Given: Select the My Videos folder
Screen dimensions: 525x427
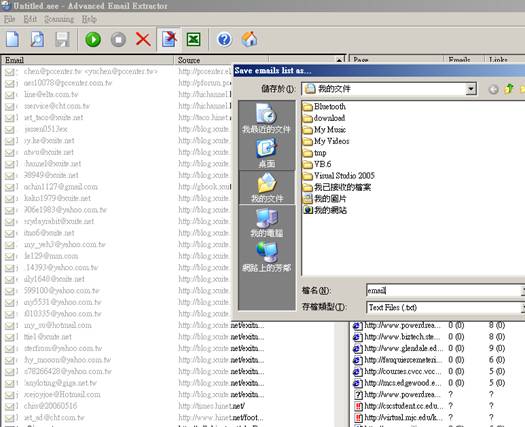Looking at the screenshot, I should (326, 141).
